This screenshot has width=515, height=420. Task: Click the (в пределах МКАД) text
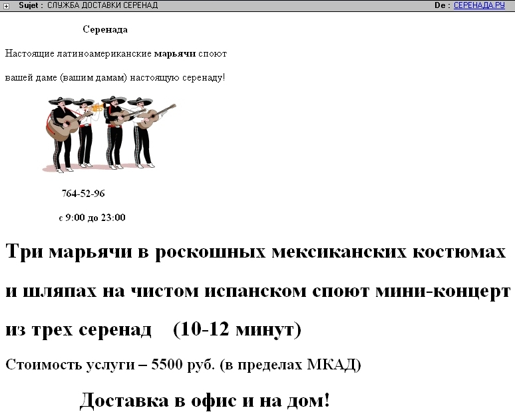(x=290, y=365)
